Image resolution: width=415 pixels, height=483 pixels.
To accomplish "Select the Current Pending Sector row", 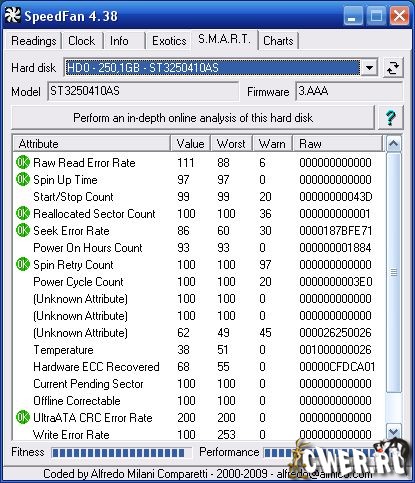I will tap(199, 383).
